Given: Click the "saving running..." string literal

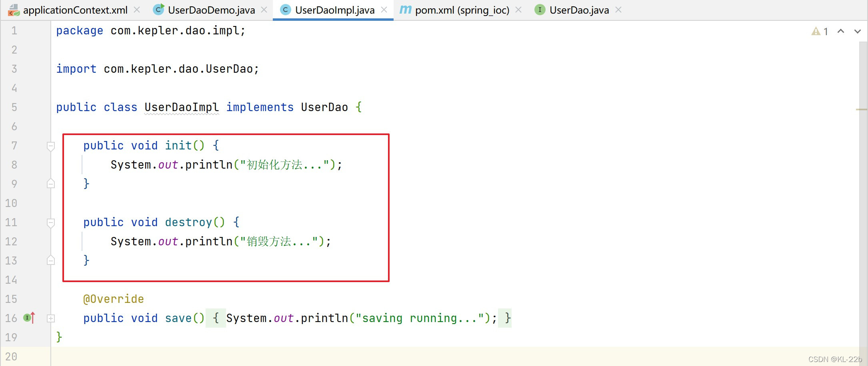Looking at the screenshot, I should 421,318.
